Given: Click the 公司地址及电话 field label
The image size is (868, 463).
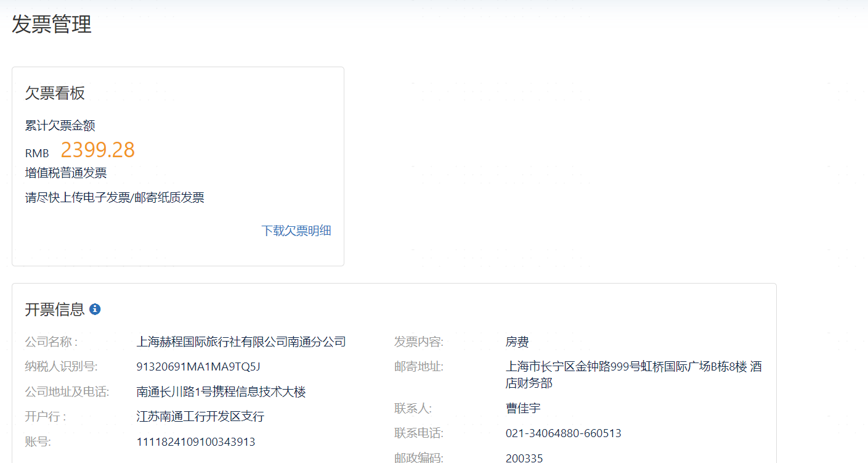Looking at the screenshot, I should [x=67, y=391].
